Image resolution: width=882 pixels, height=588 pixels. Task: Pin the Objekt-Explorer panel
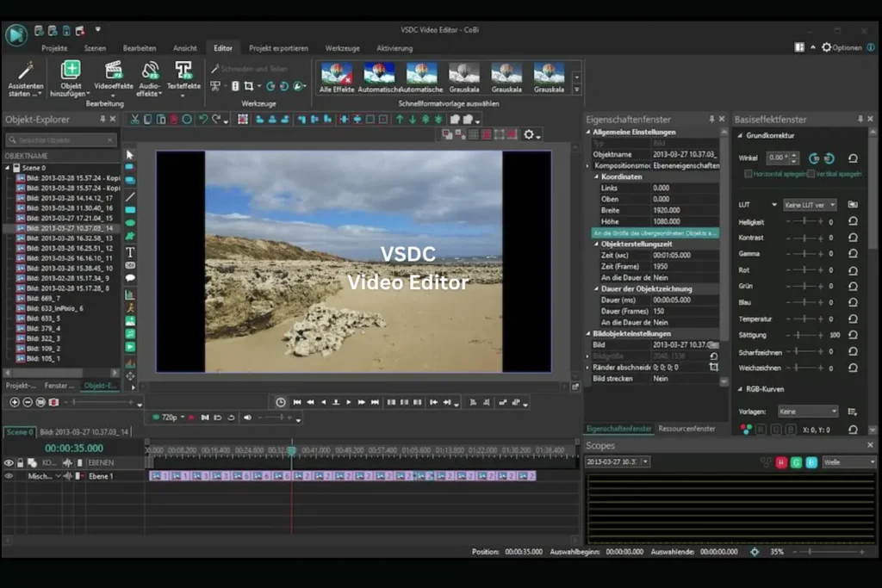[102, 119]
